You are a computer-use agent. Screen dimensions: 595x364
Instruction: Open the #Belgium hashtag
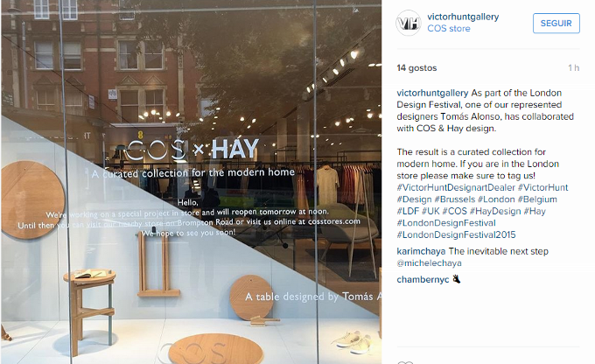537,199
